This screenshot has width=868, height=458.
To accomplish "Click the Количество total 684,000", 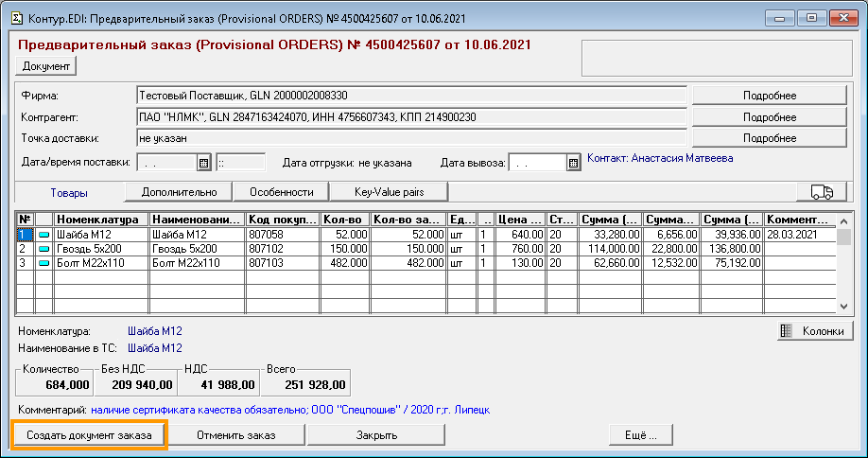I will (67, 385).
